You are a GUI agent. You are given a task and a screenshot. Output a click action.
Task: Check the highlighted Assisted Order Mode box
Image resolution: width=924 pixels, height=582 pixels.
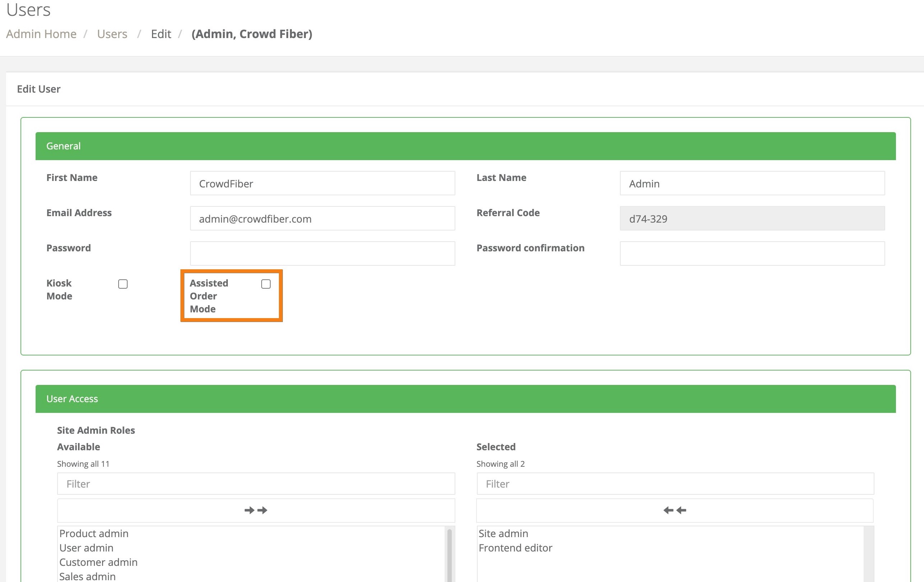[266, 284]
